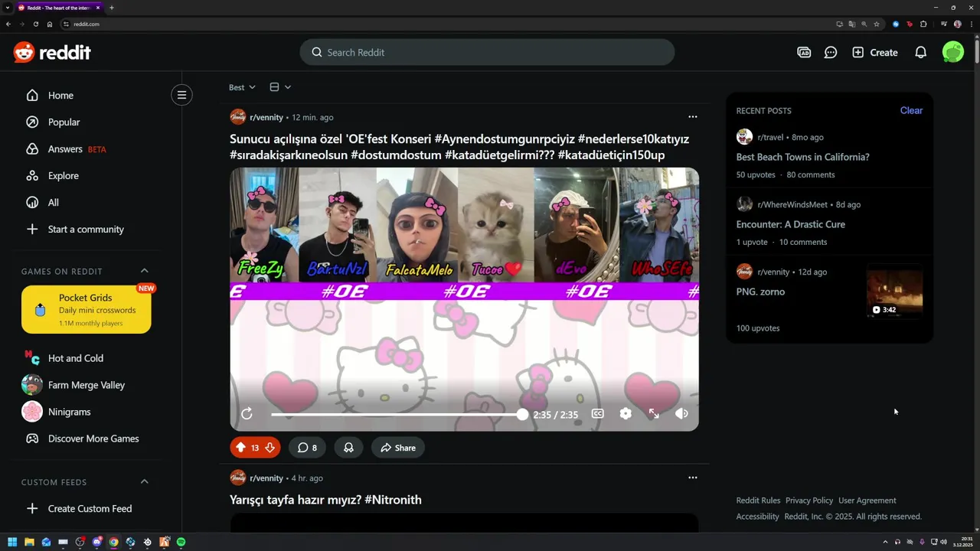Screen dimensions: 980x551
Task: Mute the video volume icon
Action: coord(681,414)
